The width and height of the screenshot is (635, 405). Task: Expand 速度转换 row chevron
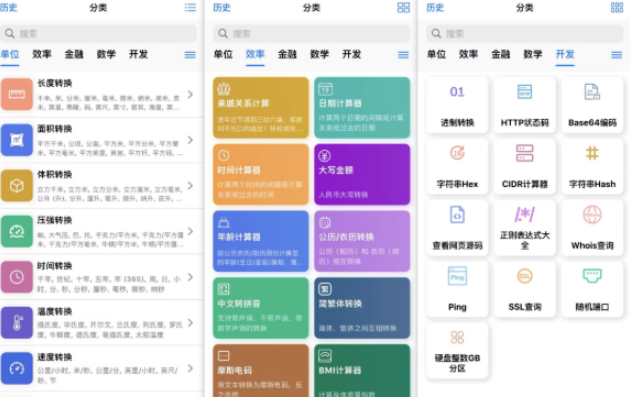coord(190,369)
